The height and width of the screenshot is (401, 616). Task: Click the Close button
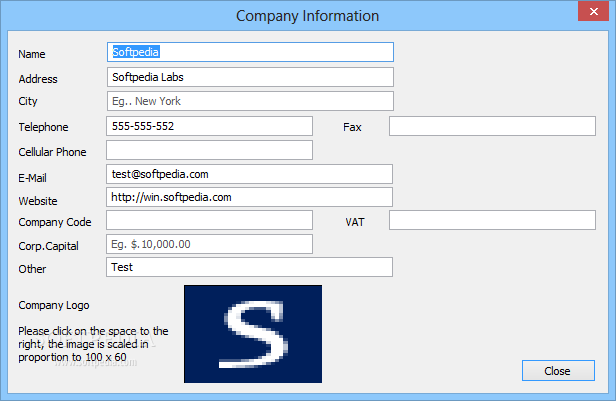coord(558,371)
